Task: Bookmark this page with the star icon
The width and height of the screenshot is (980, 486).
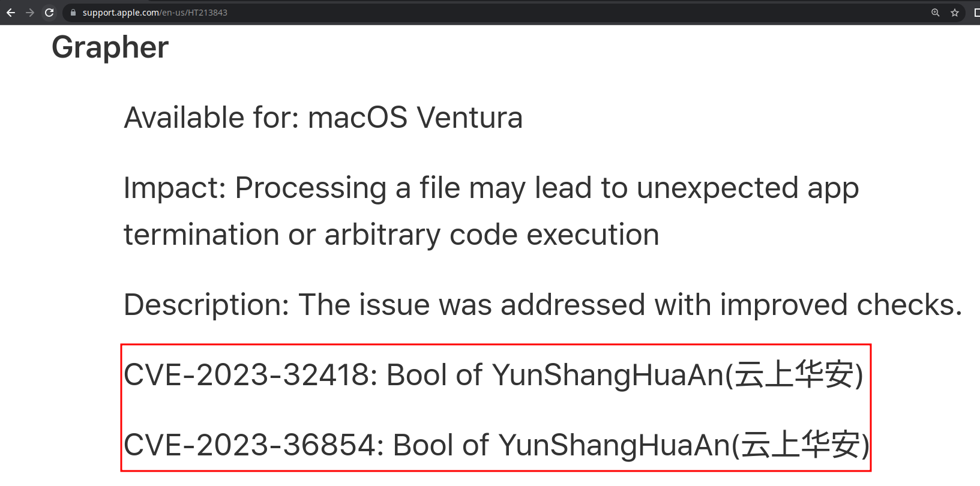Action: tap(955, 13)
